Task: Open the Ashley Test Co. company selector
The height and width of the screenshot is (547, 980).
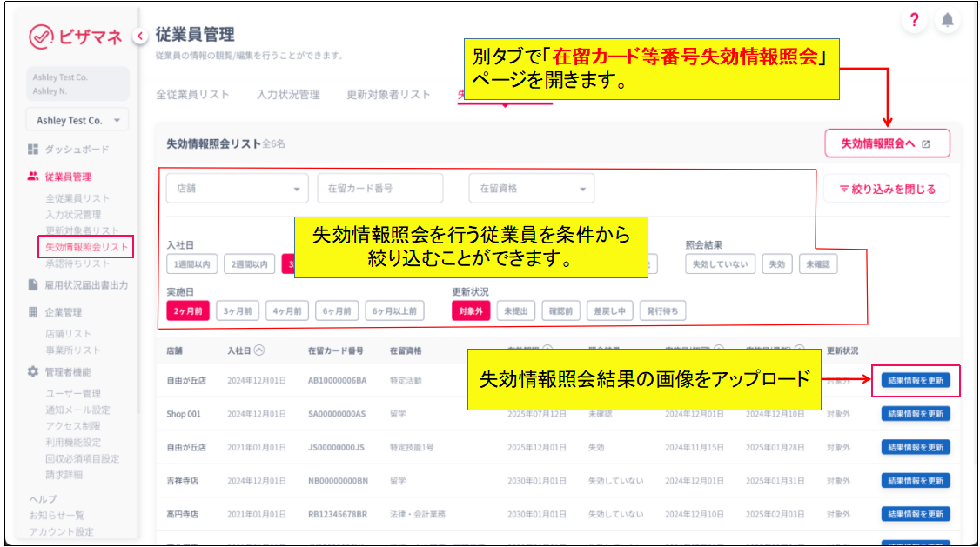Action: [77, 120]
